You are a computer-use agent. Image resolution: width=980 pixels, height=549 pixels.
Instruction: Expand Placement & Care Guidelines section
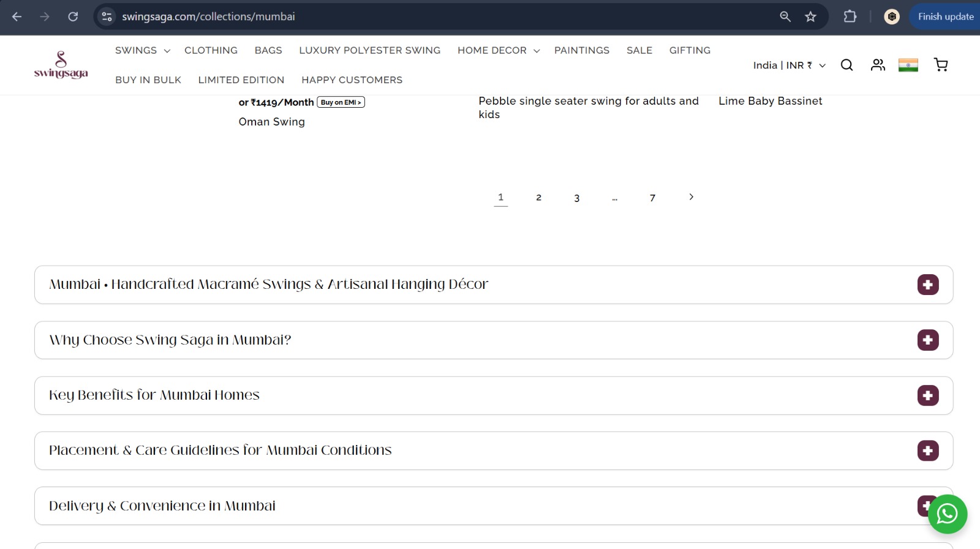point(494,450)
